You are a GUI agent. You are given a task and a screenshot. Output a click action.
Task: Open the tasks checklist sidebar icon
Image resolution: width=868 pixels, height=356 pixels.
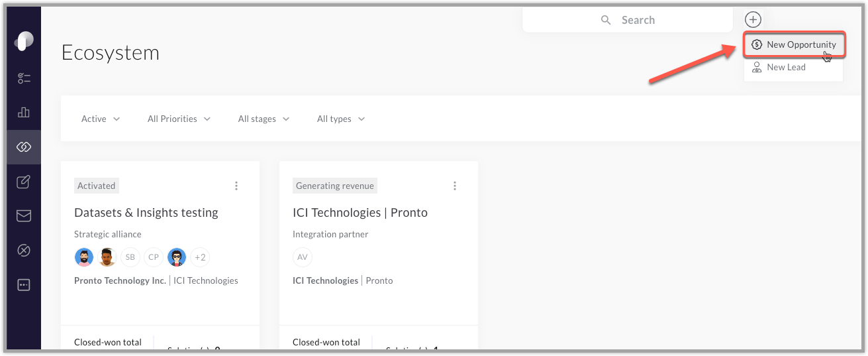pyautogui.click(x=24, y=78)
